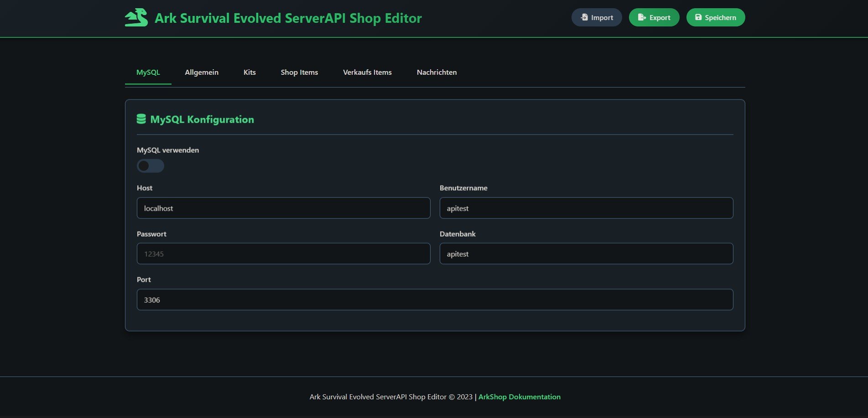Go to the Kits tab
Screen dimensions: 868x418
(249, 72)
